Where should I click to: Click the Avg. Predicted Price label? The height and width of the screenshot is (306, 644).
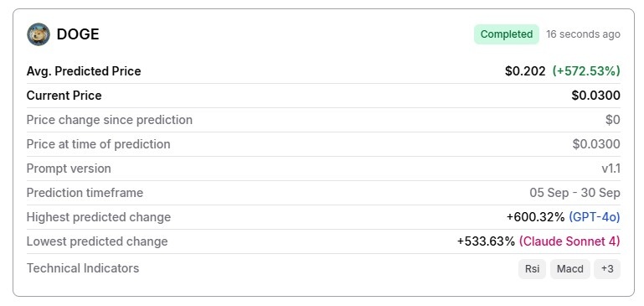(84, 71)
